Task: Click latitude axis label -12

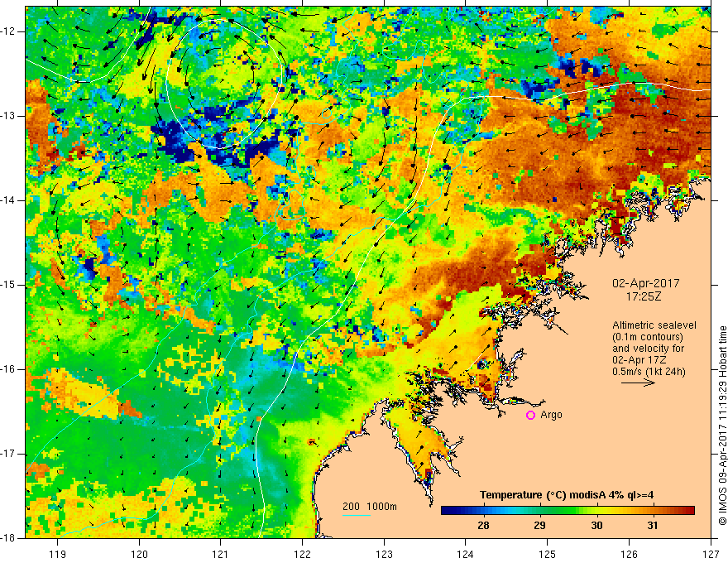Action: (9, 31)
